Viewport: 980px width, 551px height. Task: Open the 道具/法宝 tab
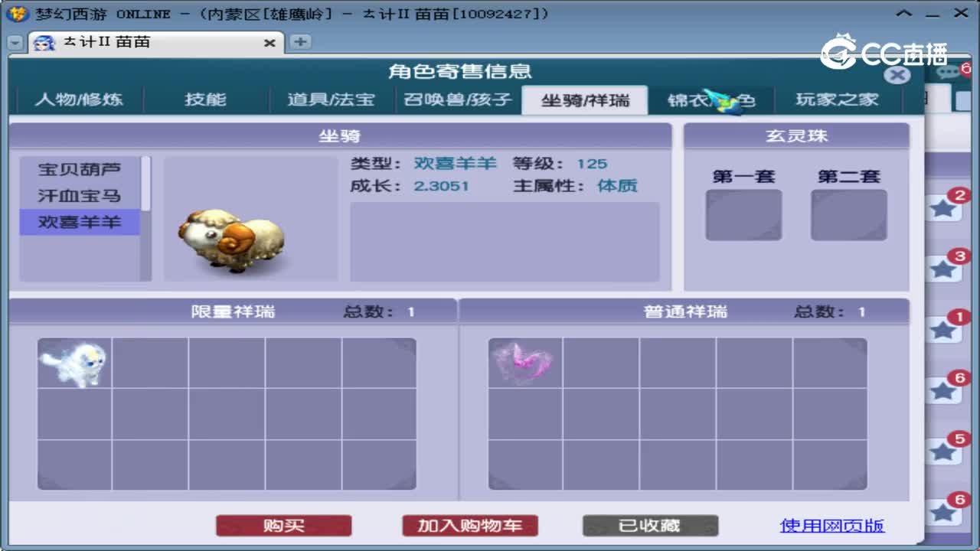pos(332,99)
